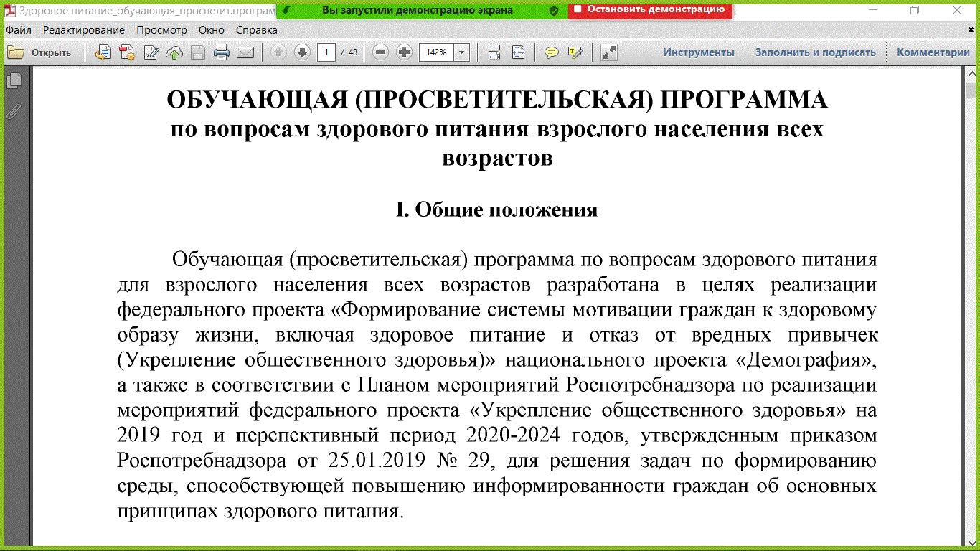Zoom out with the minus button

381,52
